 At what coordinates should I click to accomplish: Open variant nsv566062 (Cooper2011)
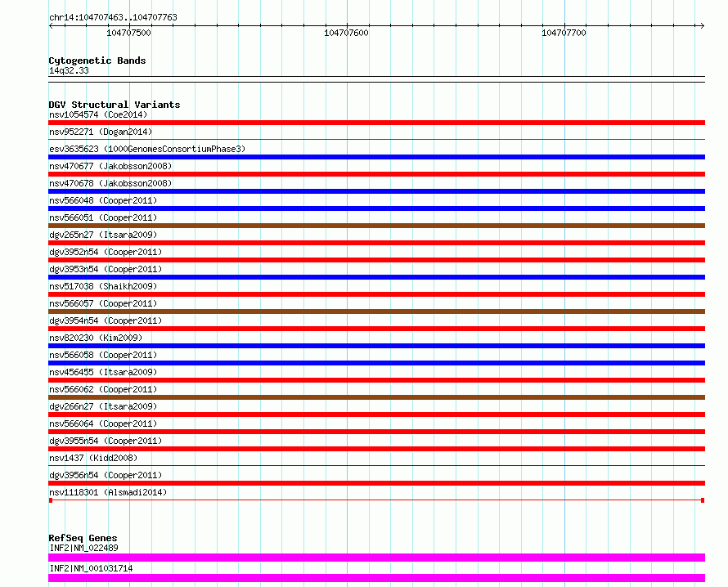tap(103, 389)
